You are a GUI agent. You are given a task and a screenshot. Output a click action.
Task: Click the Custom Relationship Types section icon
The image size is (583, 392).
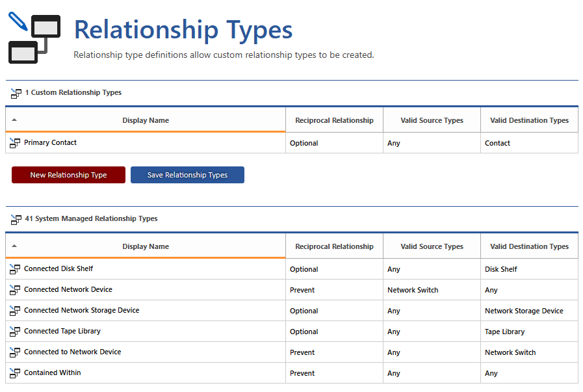(16, 93)
